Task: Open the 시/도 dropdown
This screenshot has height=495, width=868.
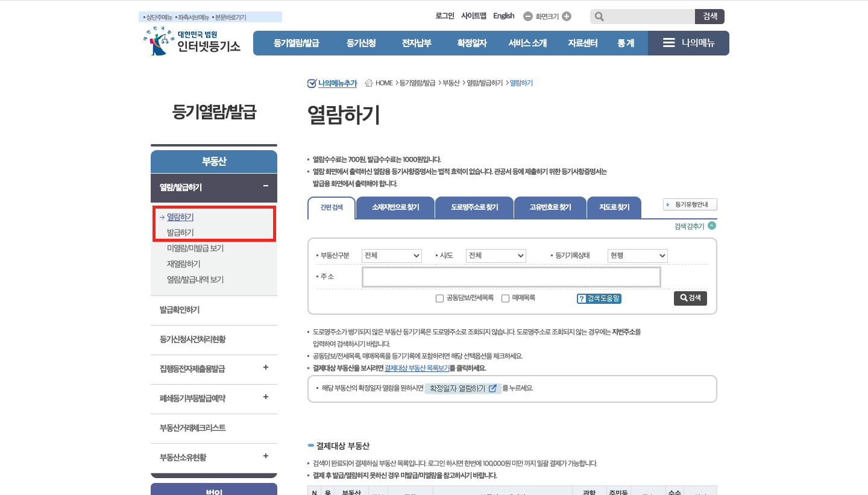Action: click(495, 256)
